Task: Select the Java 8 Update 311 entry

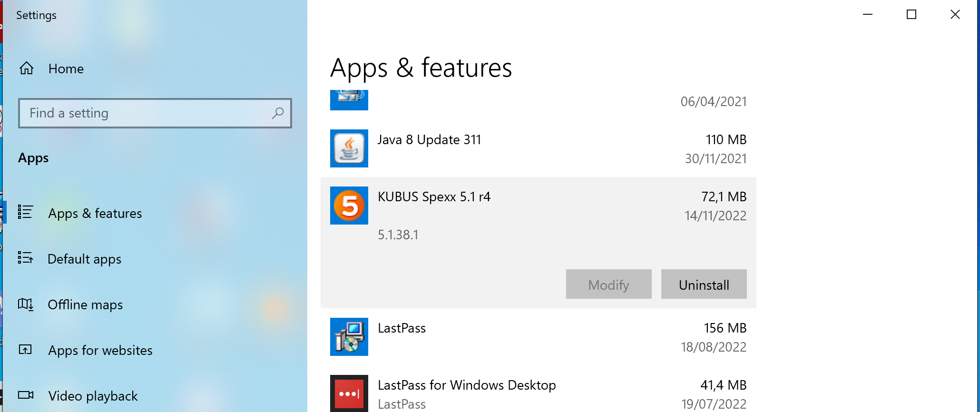Action: click(x=539, y=148)
